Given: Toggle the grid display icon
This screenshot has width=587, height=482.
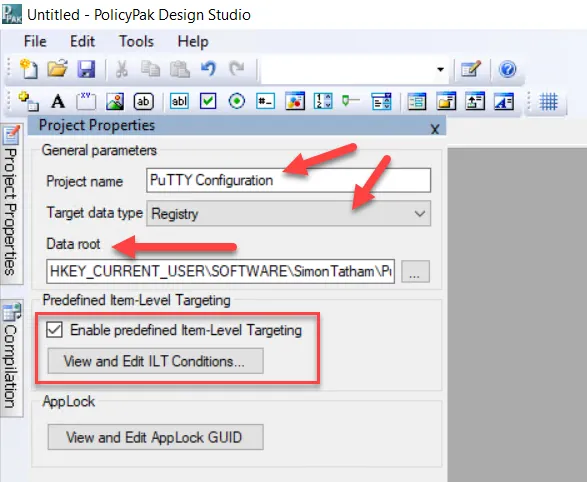Looking at the screenshot, I should 548,101.
